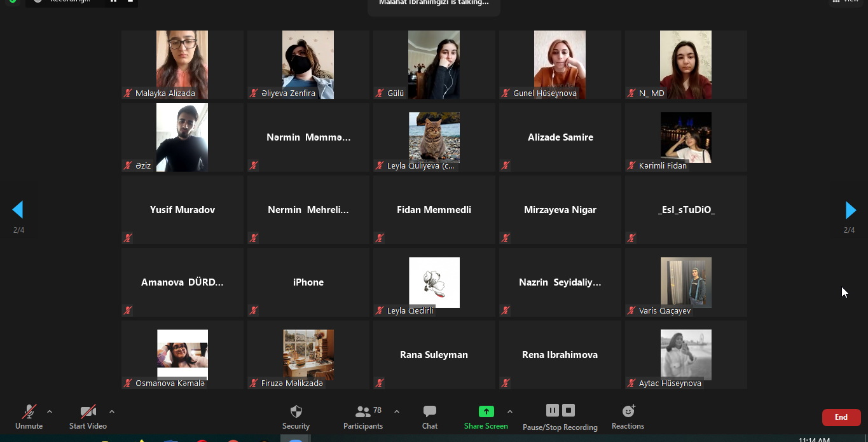Click muted mic icon on Osmanova Kəmalə's tile

128,383
